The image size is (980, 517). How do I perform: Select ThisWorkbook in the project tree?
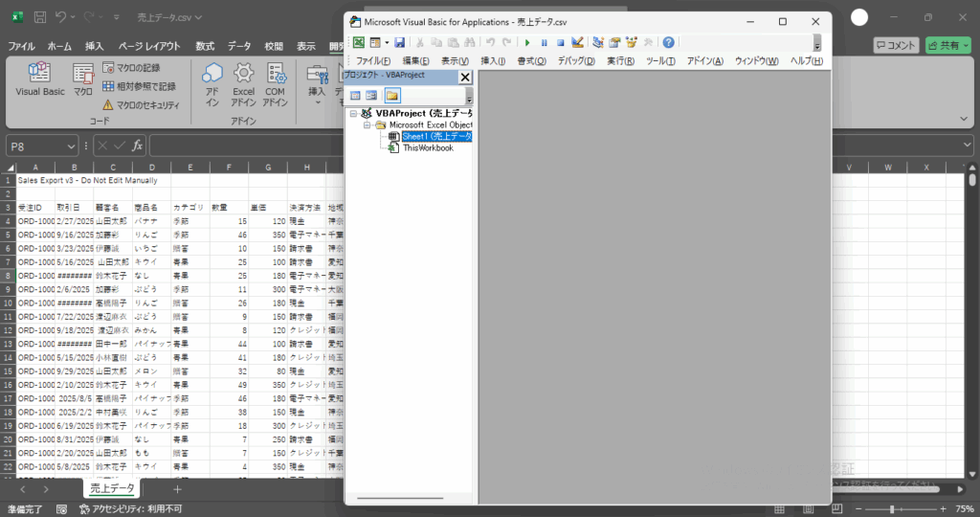[427, 148]
